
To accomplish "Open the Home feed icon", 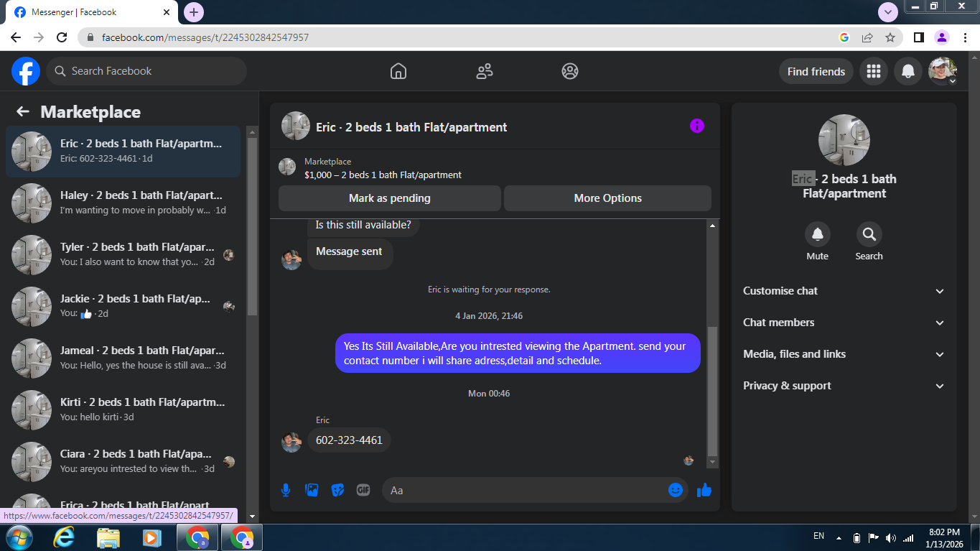I will 398,71.
